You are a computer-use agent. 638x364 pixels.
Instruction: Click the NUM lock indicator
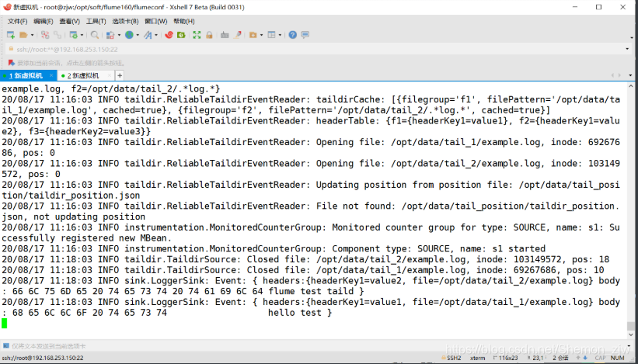pos(618,358)
